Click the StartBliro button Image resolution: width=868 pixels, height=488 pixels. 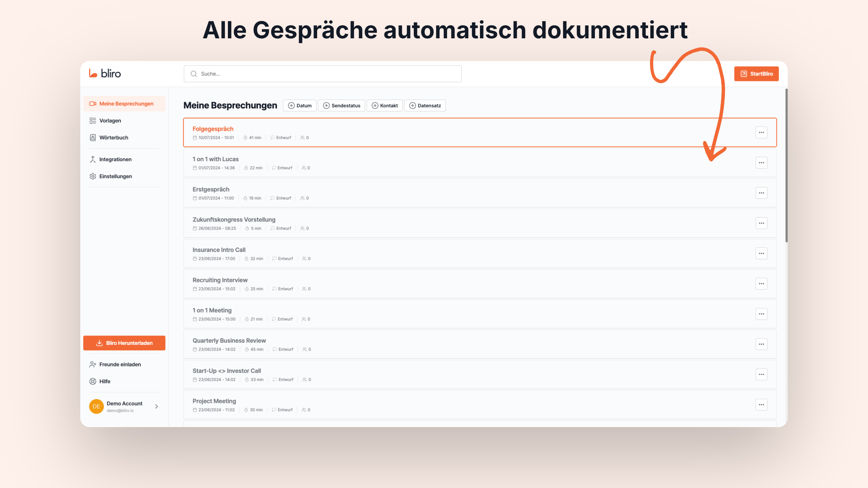click(x=756, y=73)
